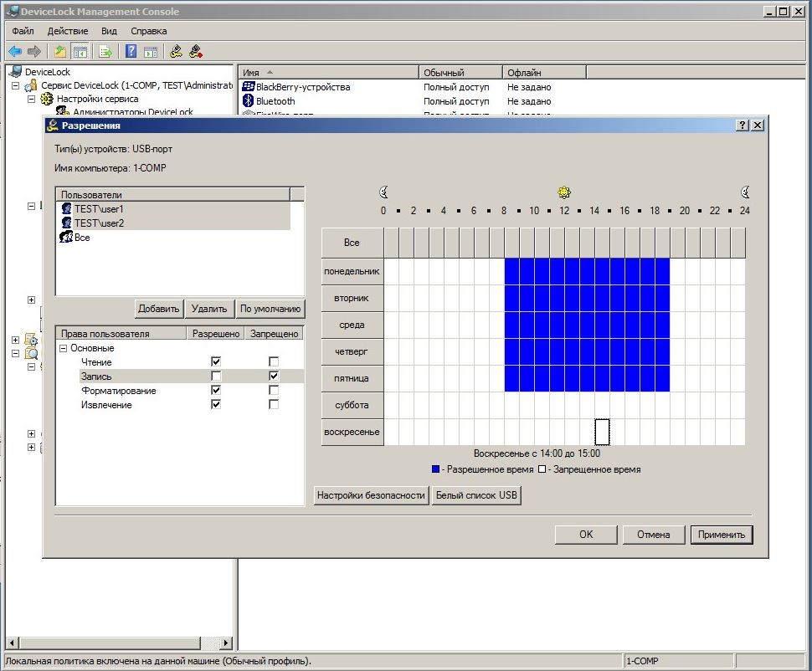The width and height of the screenshot is (812, 671).
Task: Uncheck Разрешено for Чтение
Action: point(216,362)
